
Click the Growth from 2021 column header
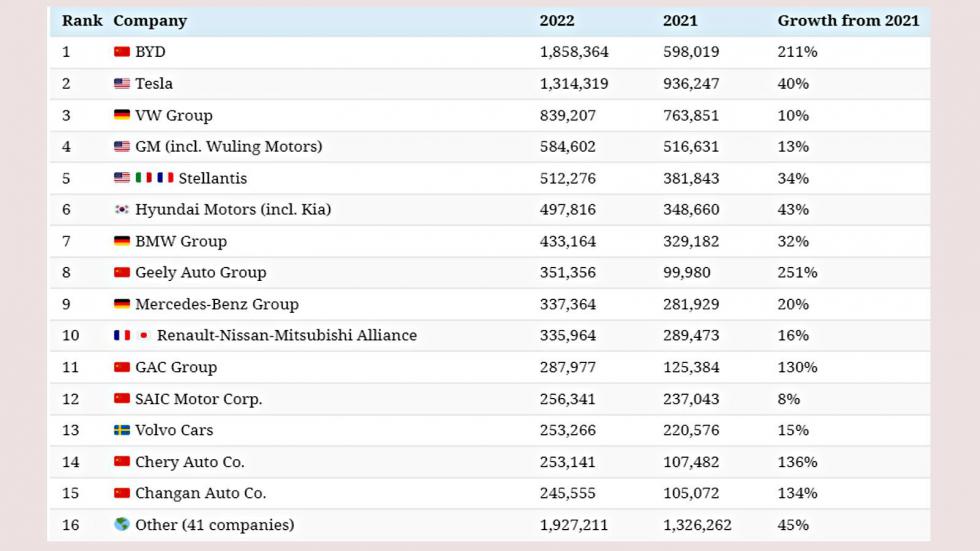(848, 21)
